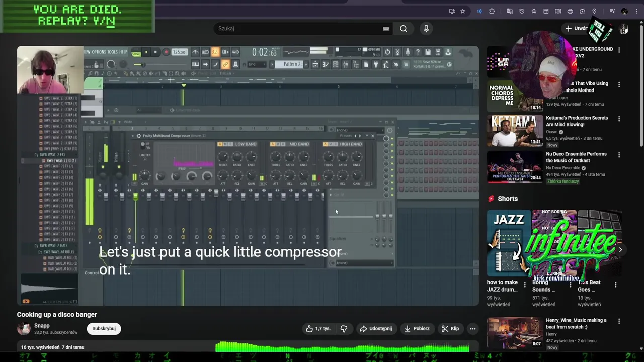This screenshot has width=644, height=362.
Task: Click the Klip scissors button
Action: (450, 329)
